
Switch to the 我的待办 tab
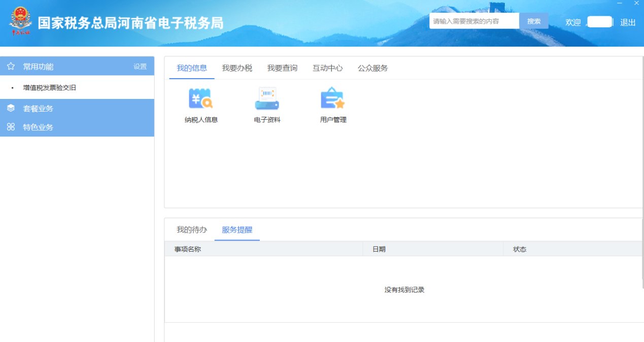point(191,229)
